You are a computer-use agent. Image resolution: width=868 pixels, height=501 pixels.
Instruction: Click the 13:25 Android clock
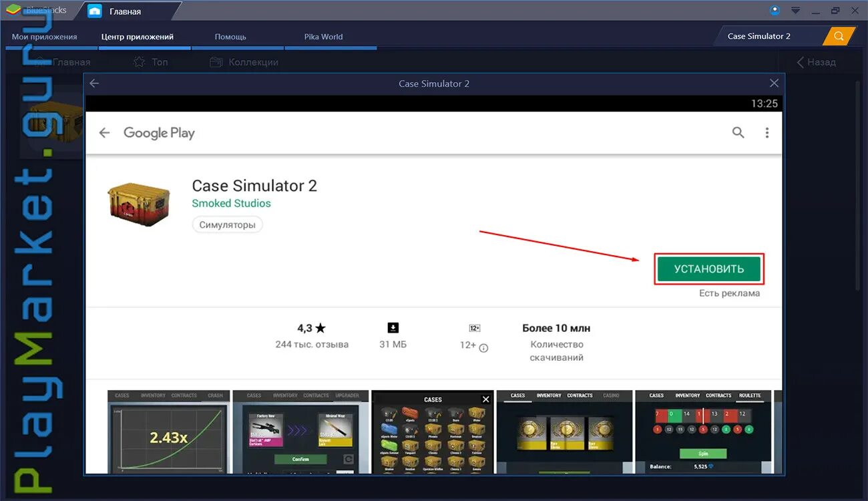765,104
